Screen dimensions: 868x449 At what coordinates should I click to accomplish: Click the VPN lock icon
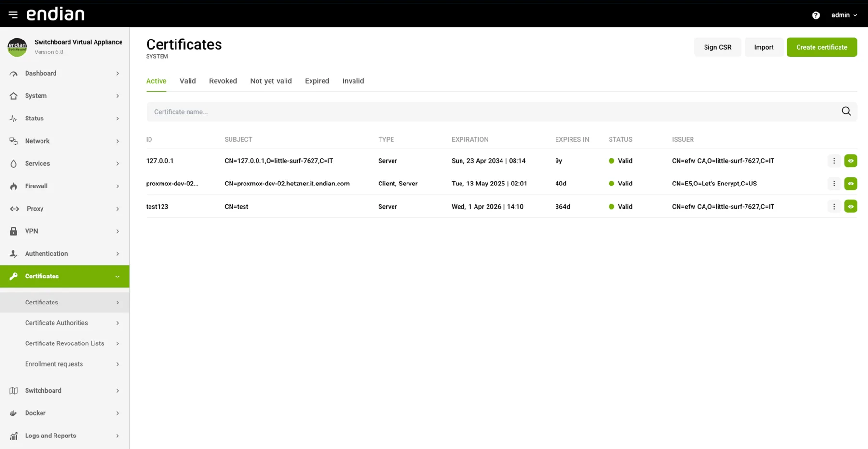coord(14,231)
